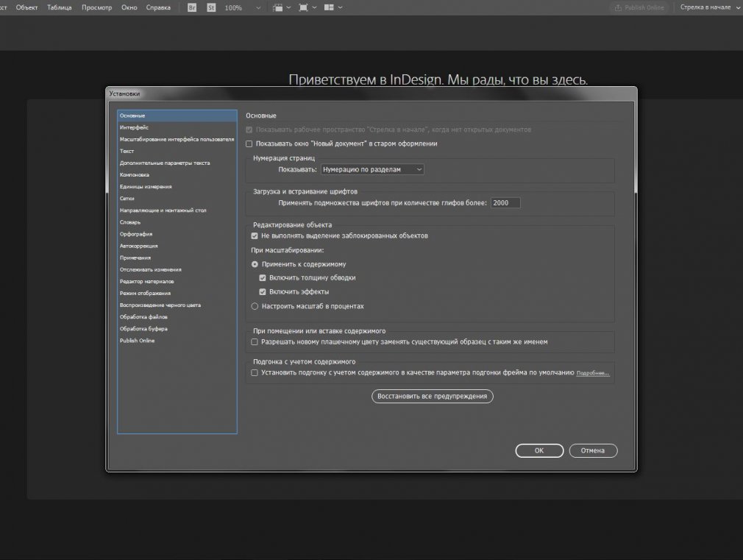Open the Таблица menu

[x=60, y=7]
